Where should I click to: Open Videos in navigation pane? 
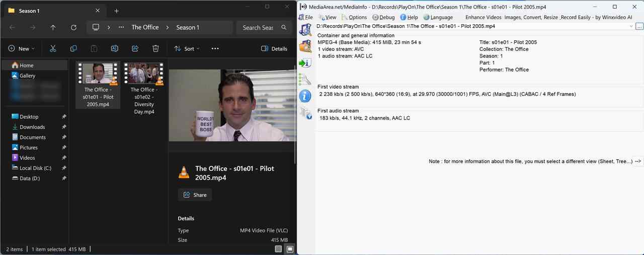pos(34,158)
